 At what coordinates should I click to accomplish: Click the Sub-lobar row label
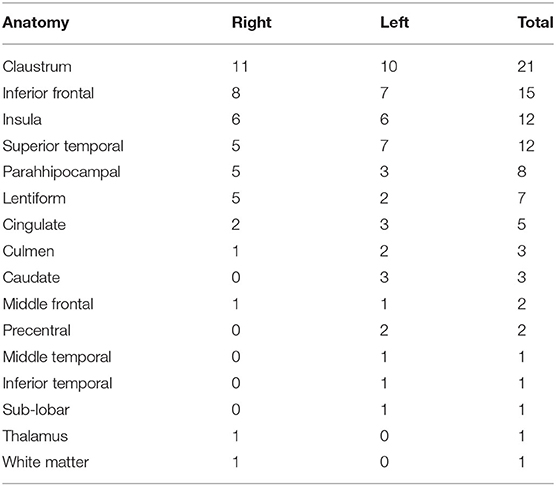[x=36, y=410]
